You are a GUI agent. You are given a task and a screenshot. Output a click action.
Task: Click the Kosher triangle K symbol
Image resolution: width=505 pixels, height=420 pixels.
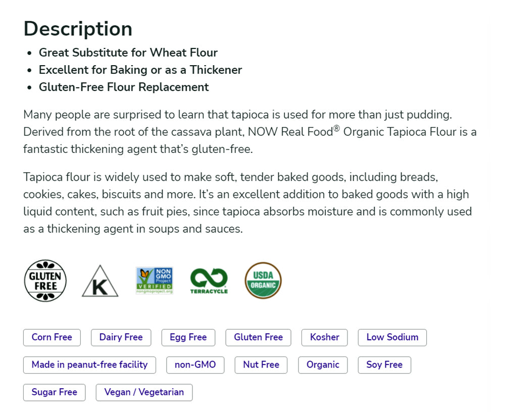pyautogui.click(x=100, y=282)
